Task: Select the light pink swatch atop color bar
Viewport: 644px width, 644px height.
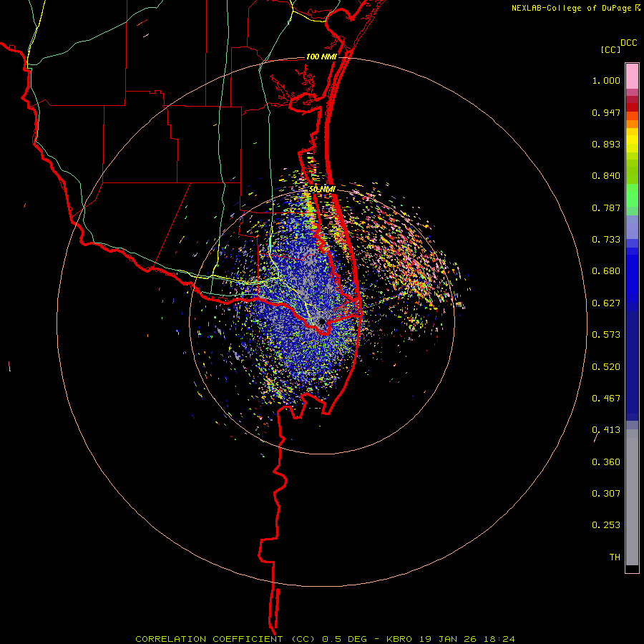Action: tap(632, 77)
